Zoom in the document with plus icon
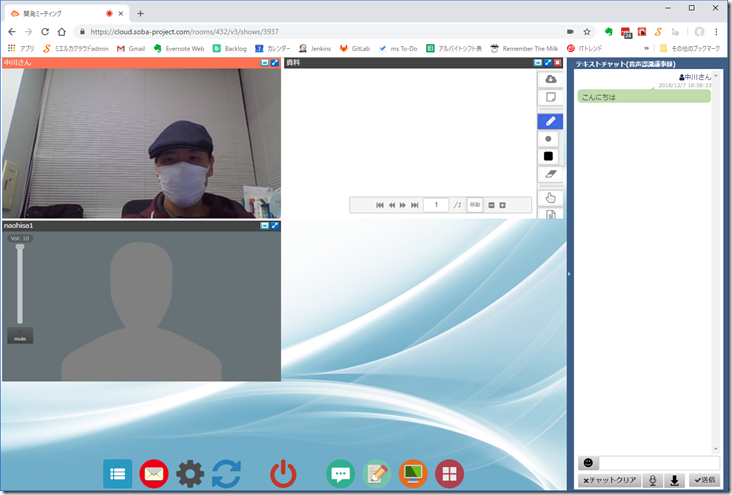 coord(502,205)
